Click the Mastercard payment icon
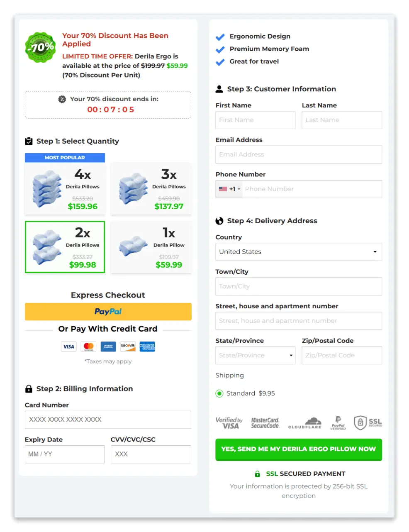Image resolution: width=409 pixels, height=532 pixels. click(x=88, y=347)
